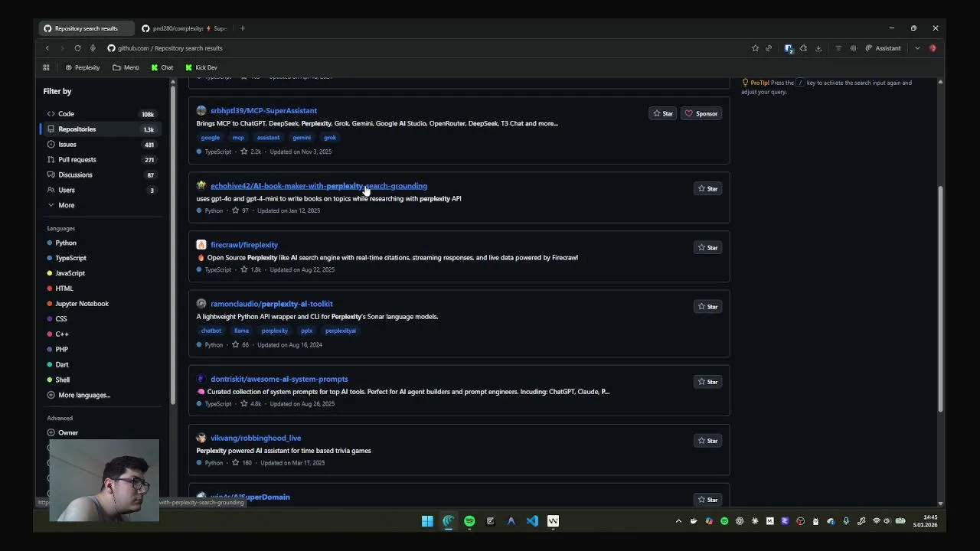Viewport: 980px width, 551px height.
Task: Show hidden system tray icons
Action: (678, 521)
